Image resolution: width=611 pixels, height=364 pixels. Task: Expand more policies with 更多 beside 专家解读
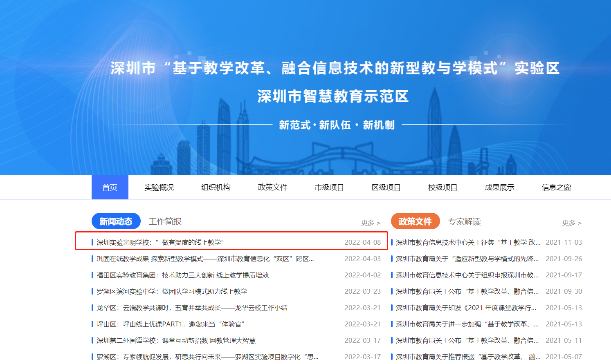[x=572, y=223]
